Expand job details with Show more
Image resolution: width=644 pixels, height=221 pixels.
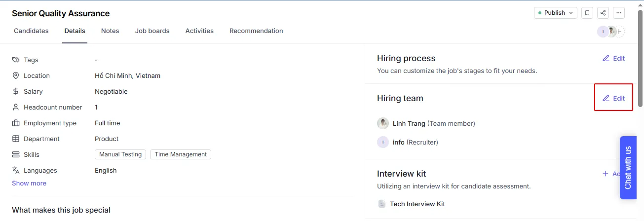(x=29, y=183)
